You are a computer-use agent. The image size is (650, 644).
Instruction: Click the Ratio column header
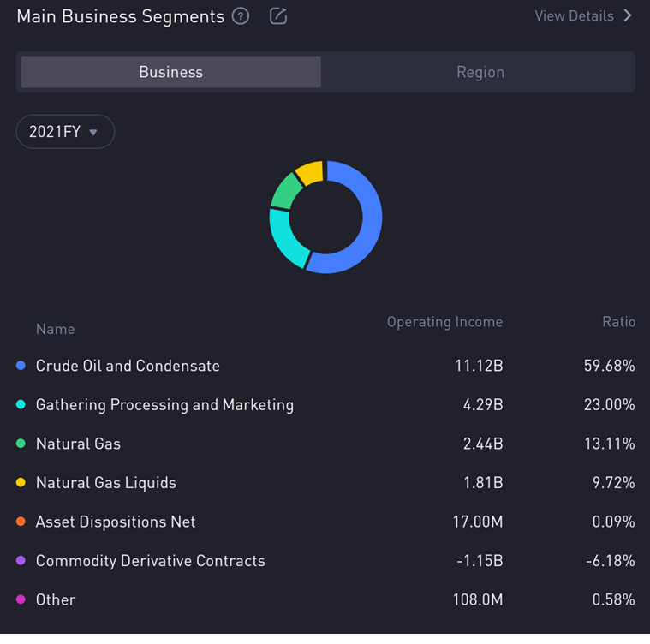pos(618,322)
